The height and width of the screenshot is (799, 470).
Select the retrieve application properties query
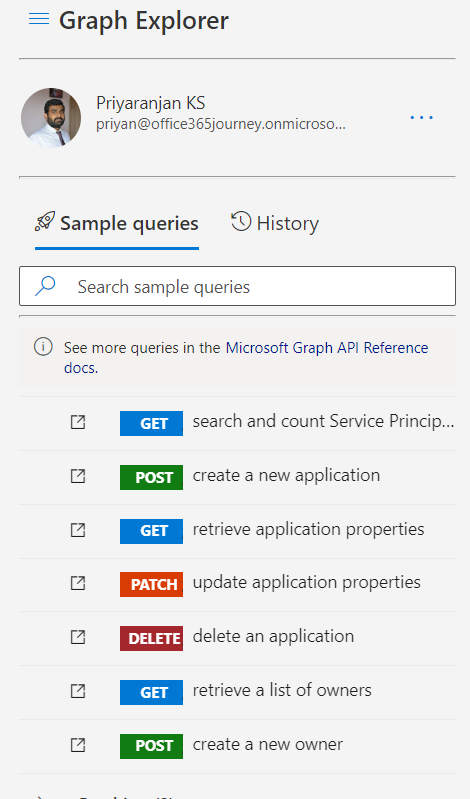308,529
